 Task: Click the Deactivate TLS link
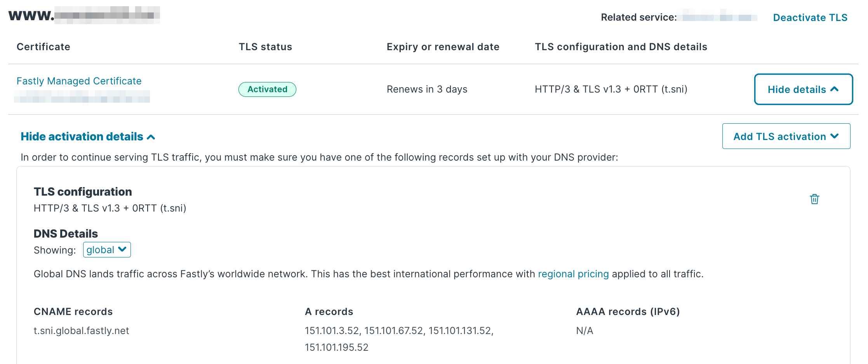point(810,17)
